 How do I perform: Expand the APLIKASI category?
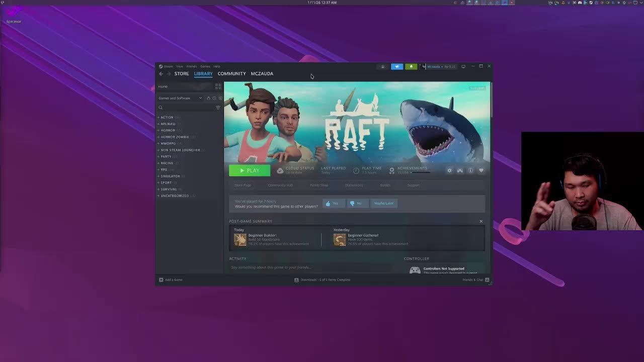169,124
